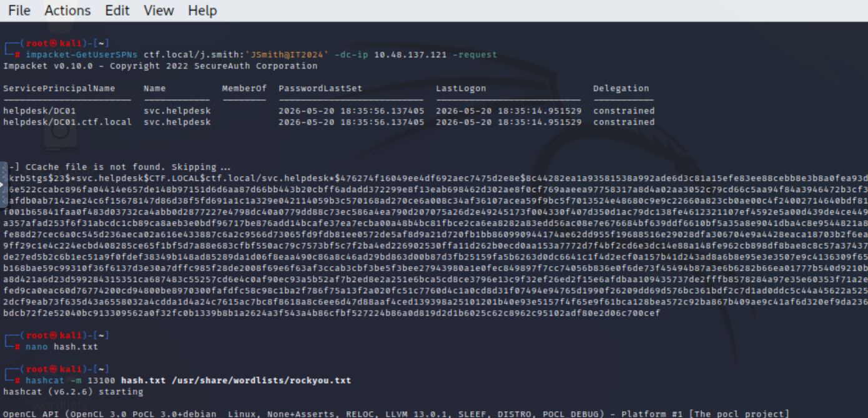Click the Delegation column header
Viewport: 868px width, 418px height.
(621, 89)
